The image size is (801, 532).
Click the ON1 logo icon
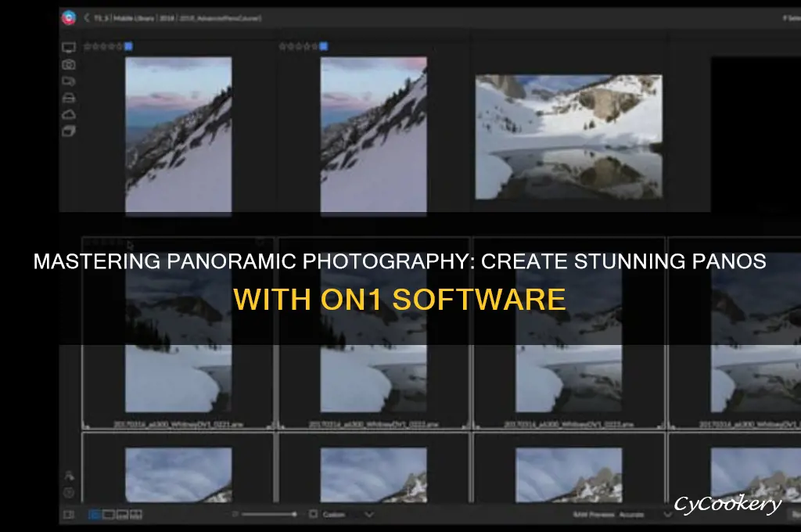69,18
